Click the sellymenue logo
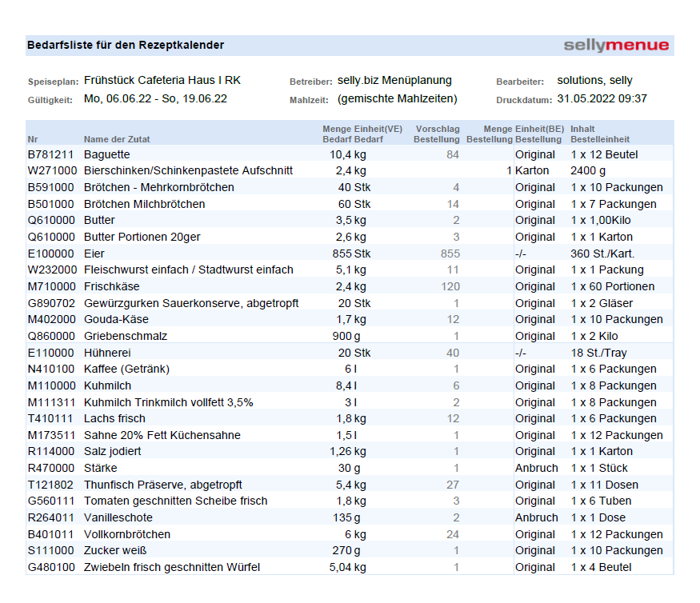Image resolution: width=700 pixels, height=603 pixels. tap(616, 46)
